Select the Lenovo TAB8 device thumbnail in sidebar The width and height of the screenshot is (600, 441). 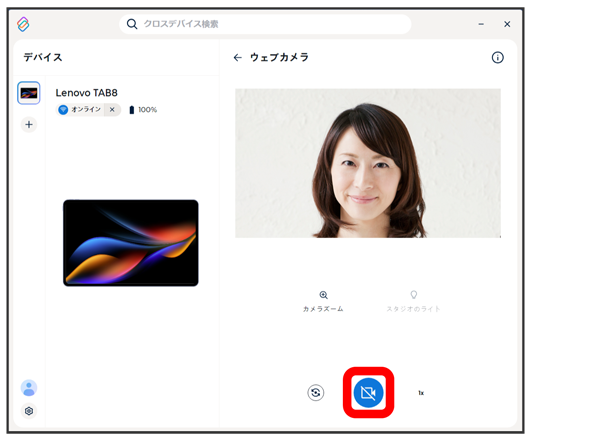(29, 93)
